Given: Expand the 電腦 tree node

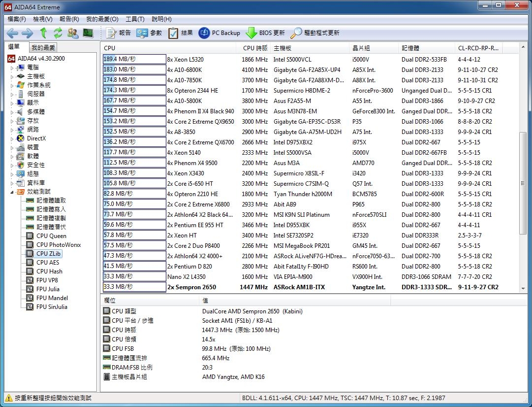Looking at the screenshot, I should 12,68.
